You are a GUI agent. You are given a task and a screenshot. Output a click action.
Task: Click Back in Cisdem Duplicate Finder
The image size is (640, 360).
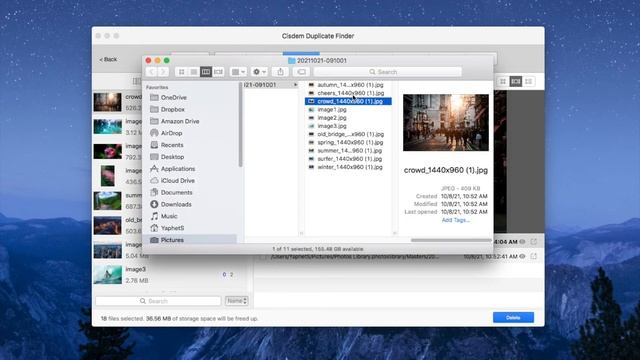pyautogui.click(x=108, y=60)
